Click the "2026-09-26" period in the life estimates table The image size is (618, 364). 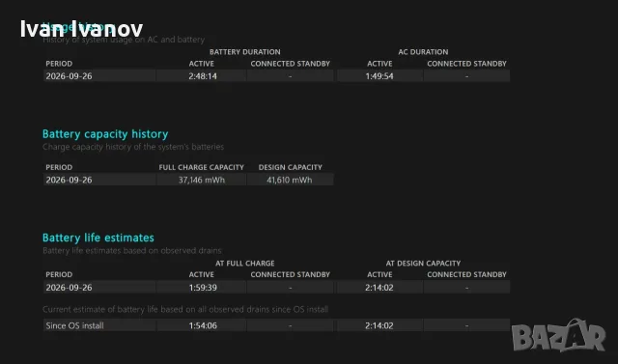[69, 288]
